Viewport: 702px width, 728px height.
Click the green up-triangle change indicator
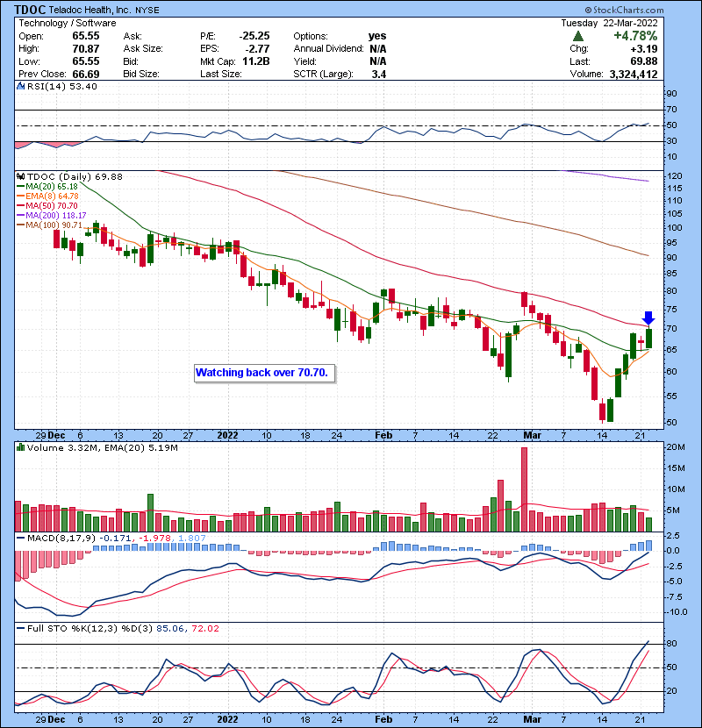578,36
